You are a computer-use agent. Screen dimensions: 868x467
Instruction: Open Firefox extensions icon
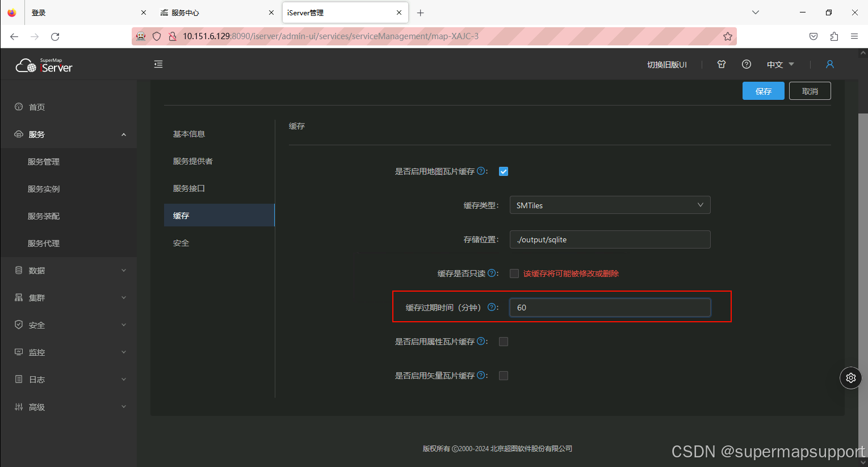(834, 36)
